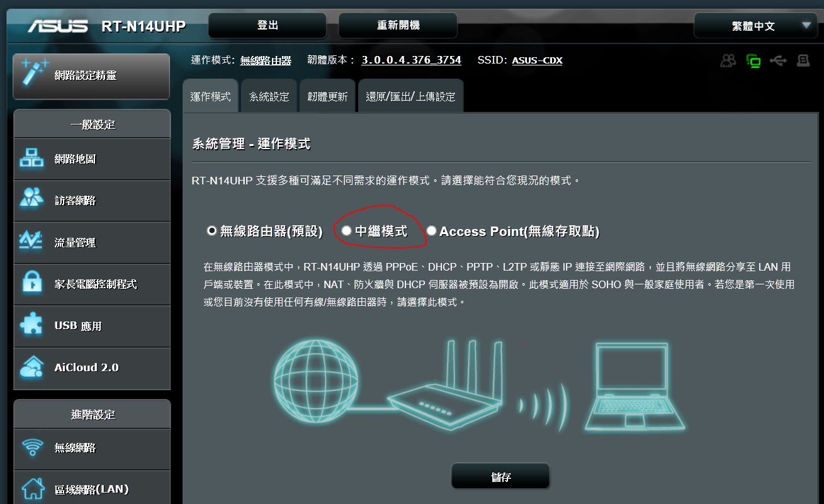Screen dimensions: 824x504
Task: Click the USB status icon in header
Action: (x=778, y=60)
